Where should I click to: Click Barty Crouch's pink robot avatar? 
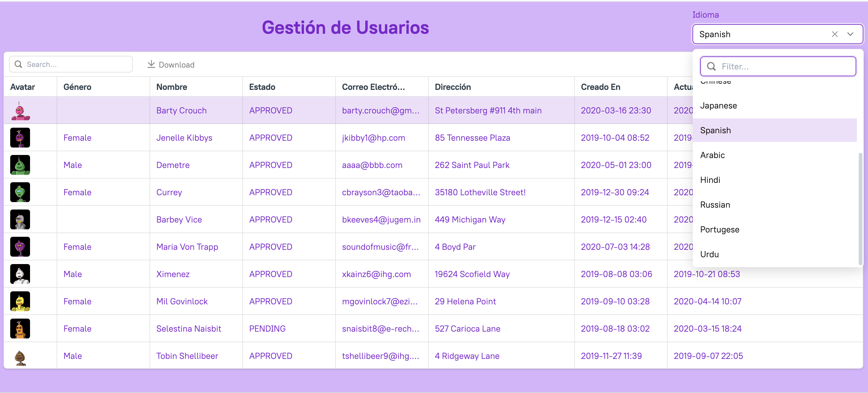click(20, 111)
